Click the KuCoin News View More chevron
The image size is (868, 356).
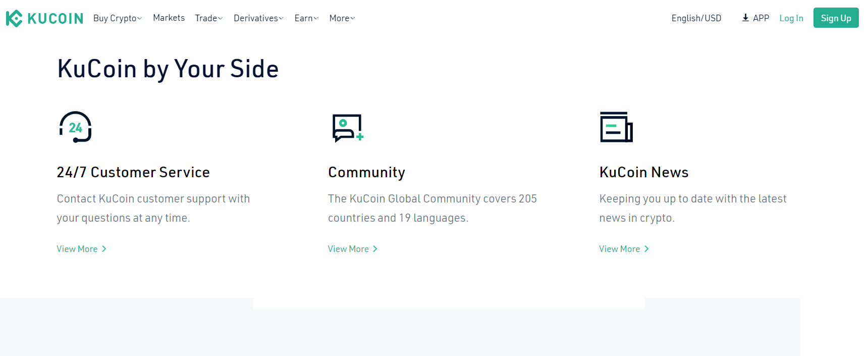(646, 249)
